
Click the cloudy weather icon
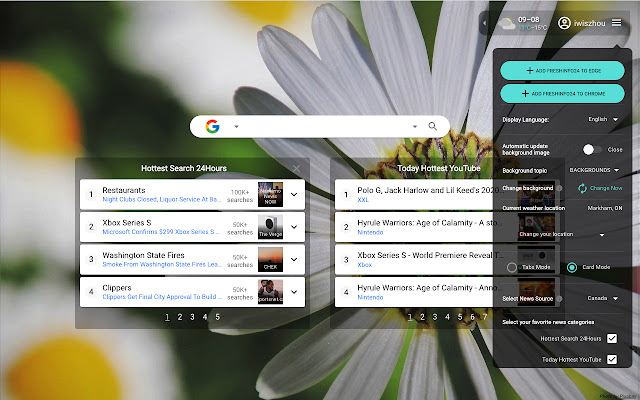click(507, 24)
